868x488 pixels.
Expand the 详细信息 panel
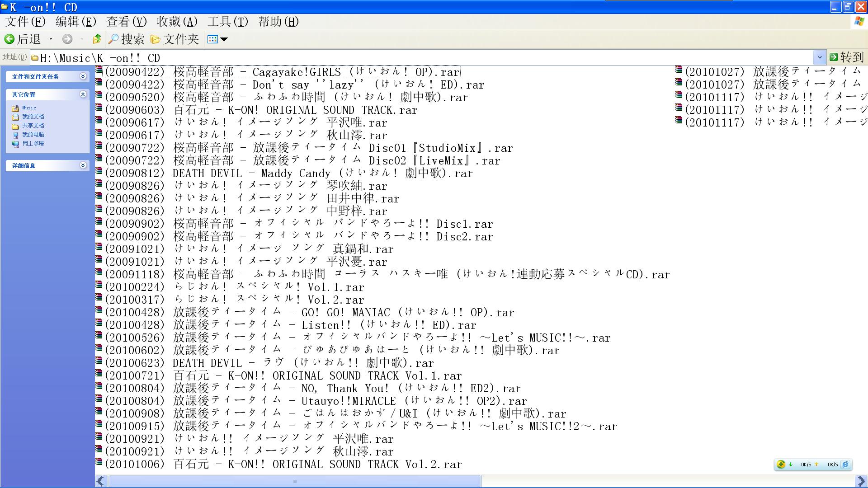83,165
